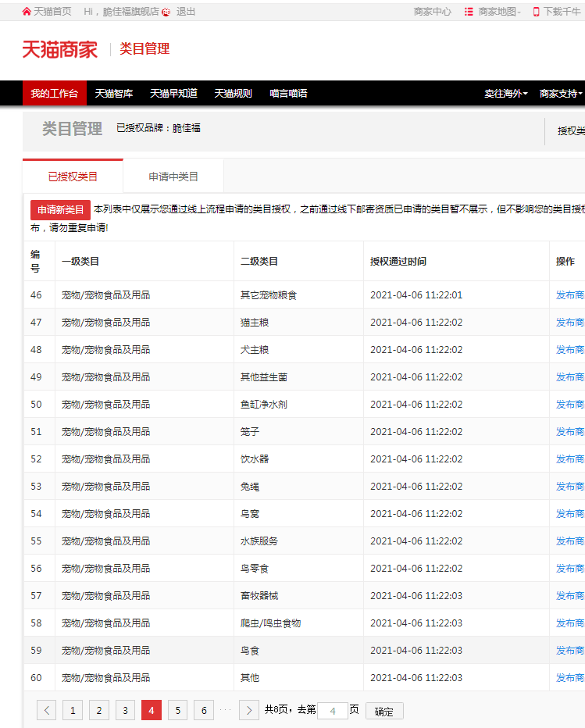Screen dimensions: 585x728
Task: Open 商家中心 link
Action: 432,12
